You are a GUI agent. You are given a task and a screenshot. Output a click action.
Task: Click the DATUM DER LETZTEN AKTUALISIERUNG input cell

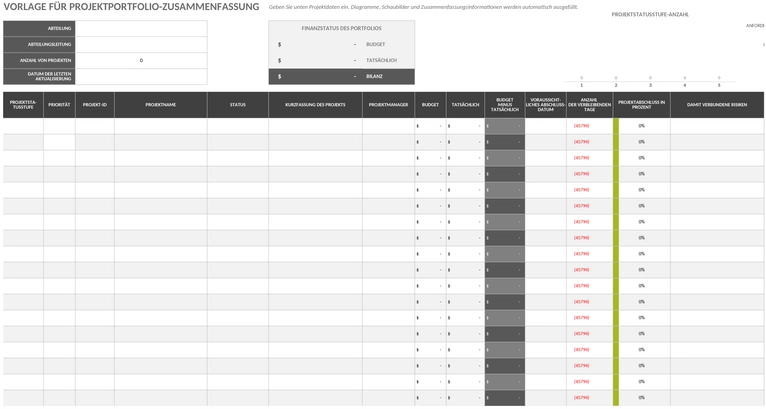pyautogui.click(x=141, y=77)
